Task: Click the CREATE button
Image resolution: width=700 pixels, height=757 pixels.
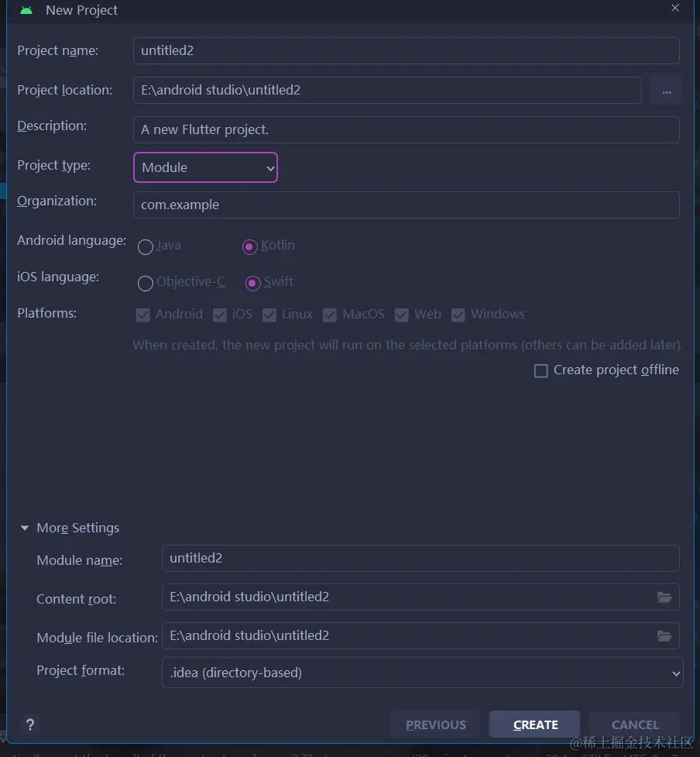Action: pos(534,724)
